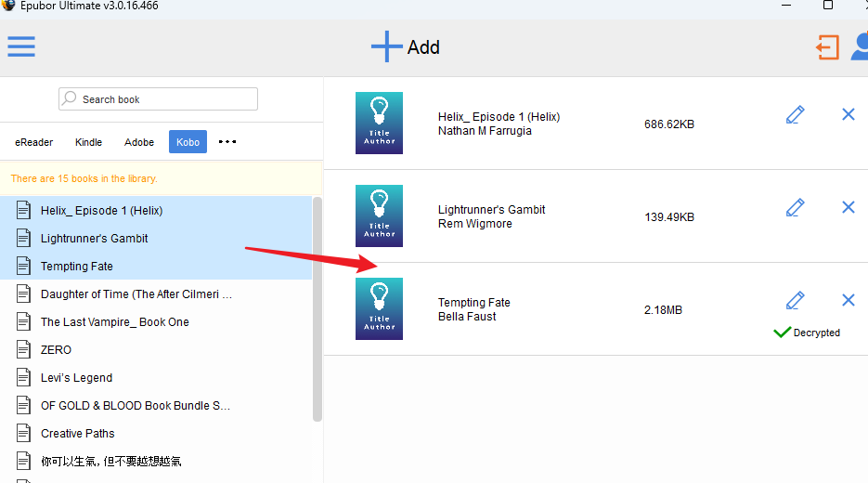
Task: Click author name Rem Wigmore
Action: pos(475,224)
